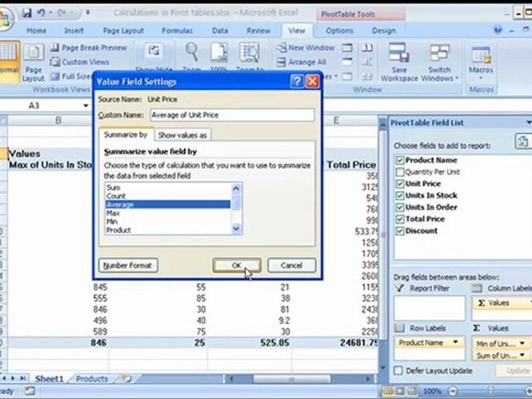Image resolution: width=532 pixels, height=399 pixels.
Task: Uncheck Discount field
Action: click(x=400, y=231)
